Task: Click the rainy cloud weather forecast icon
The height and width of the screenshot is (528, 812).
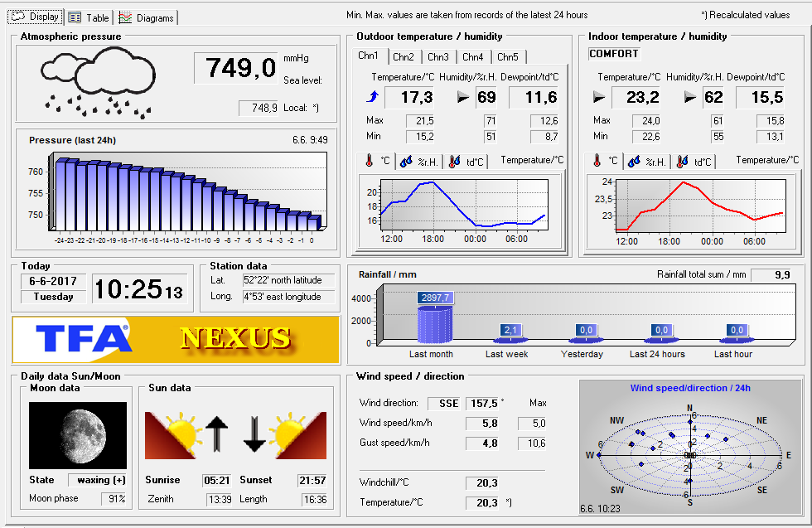Action: point(98,82)
